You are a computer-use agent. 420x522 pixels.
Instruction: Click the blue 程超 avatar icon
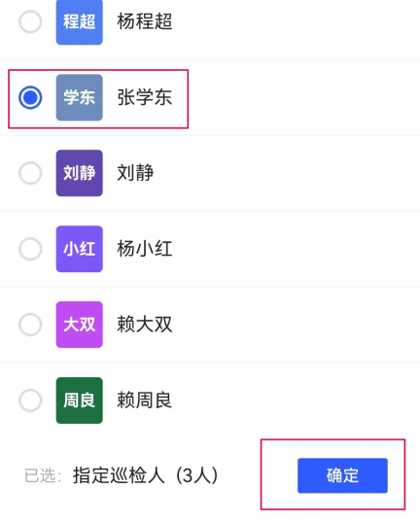[80, 22]
